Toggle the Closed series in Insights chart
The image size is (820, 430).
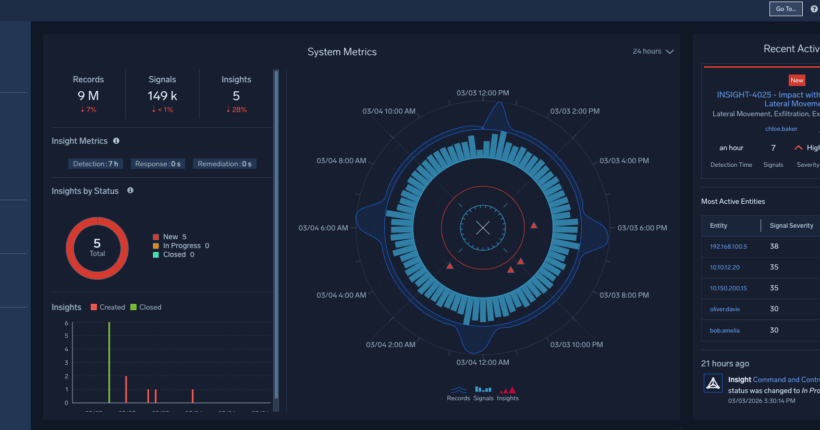[x=145, y=307]
